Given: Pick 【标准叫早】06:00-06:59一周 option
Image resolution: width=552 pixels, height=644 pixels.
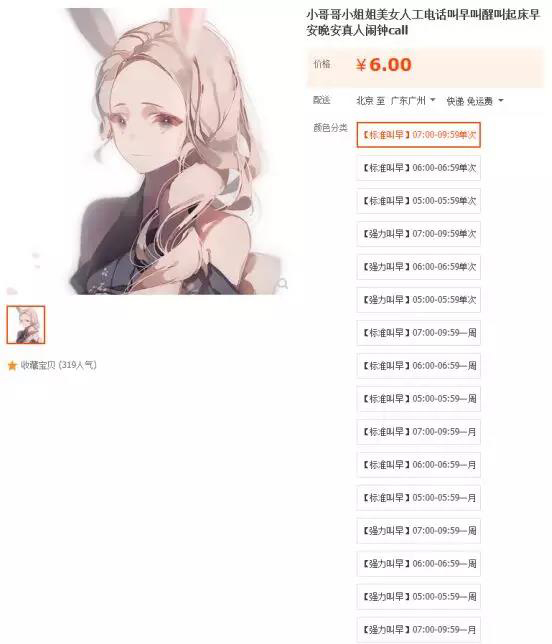Looking at the screenshot, I should click(419, 366).
